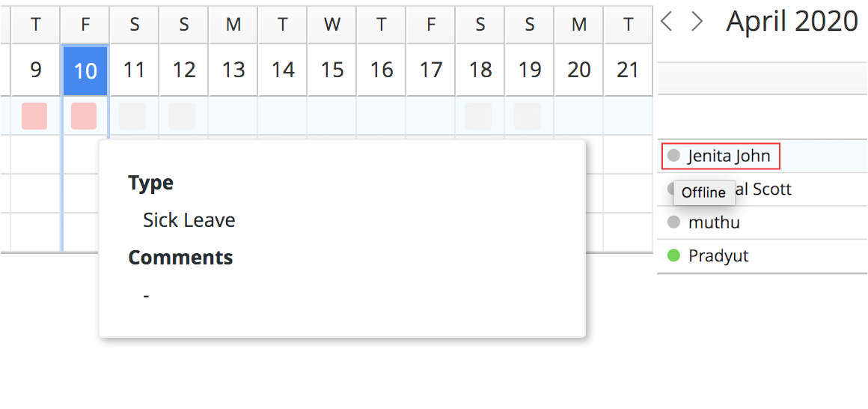Viewport: 868px width, 409px height.
Task: Click gray weekend marker under date 12
Action: 182,116
